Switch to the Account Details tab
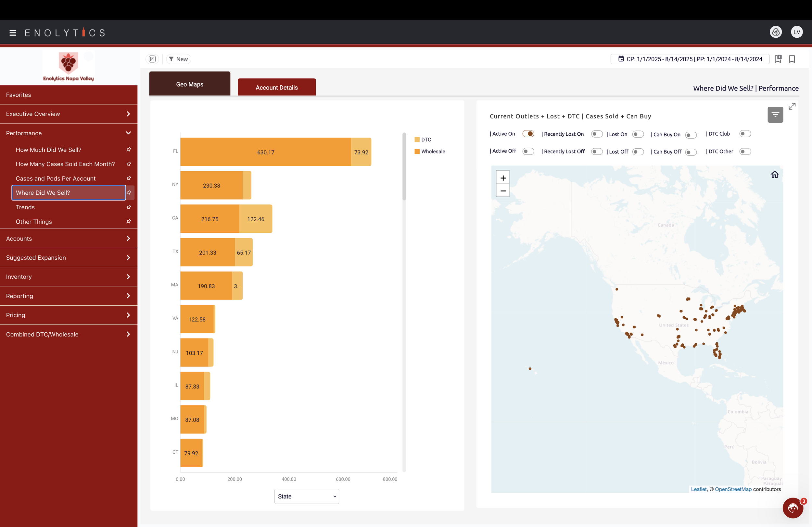The width and height of the screenshot is (812, 527). (276, 88)
